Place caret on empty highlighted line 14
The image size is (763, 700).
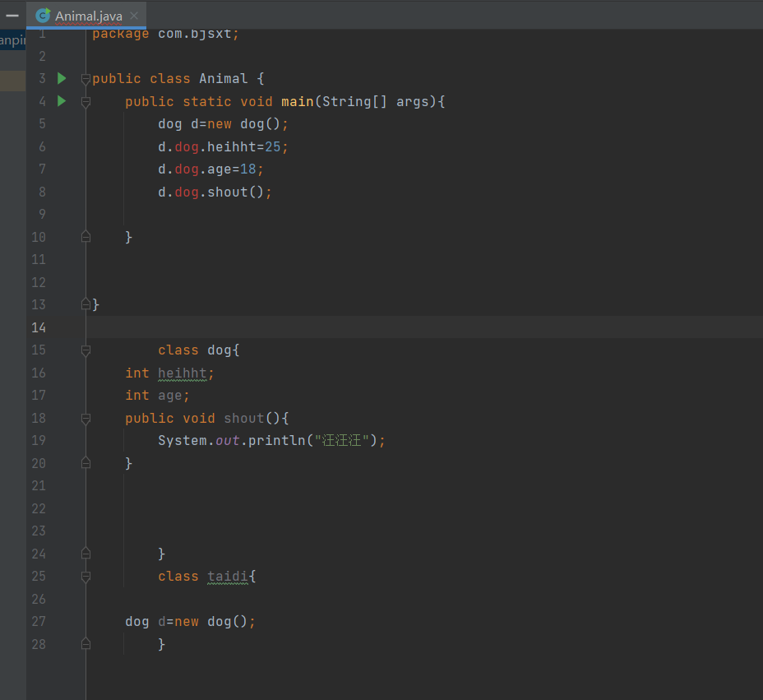tap(424, 327)
